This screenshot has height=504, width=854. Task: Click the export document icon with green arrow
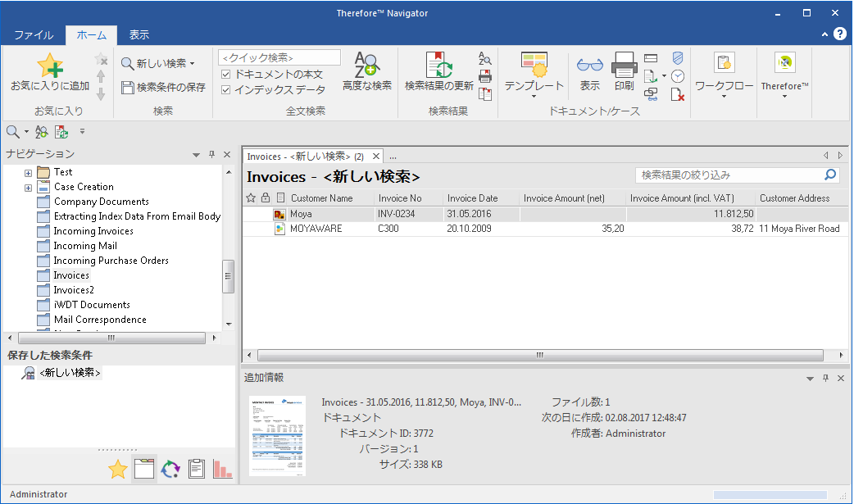651,76
